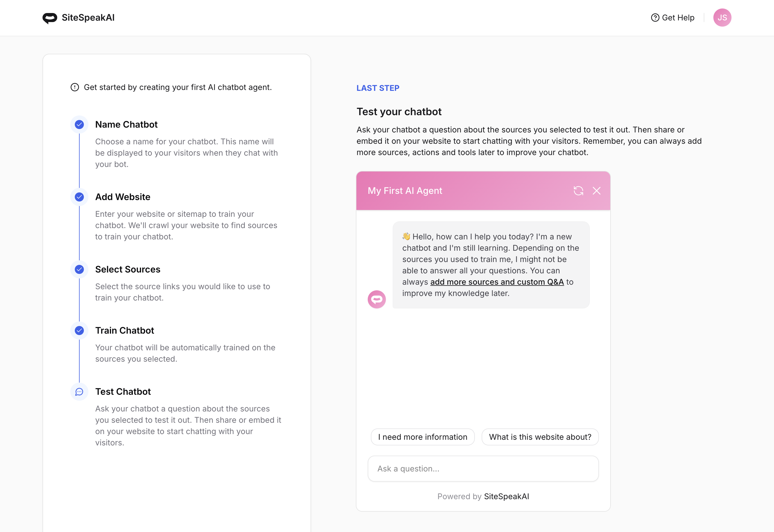Open the JS user avatar menu
The height and width of the screenshot is (532, 774).
(722, 18)
